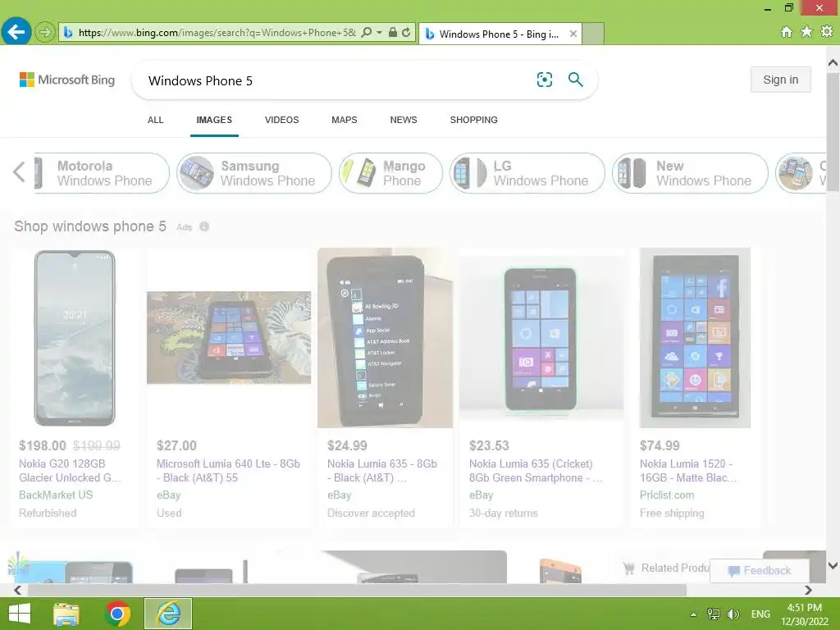Viewport: 840px width, 630px height.
Task: Click the browser Back arrow button
Action: (x=16, y=32)
